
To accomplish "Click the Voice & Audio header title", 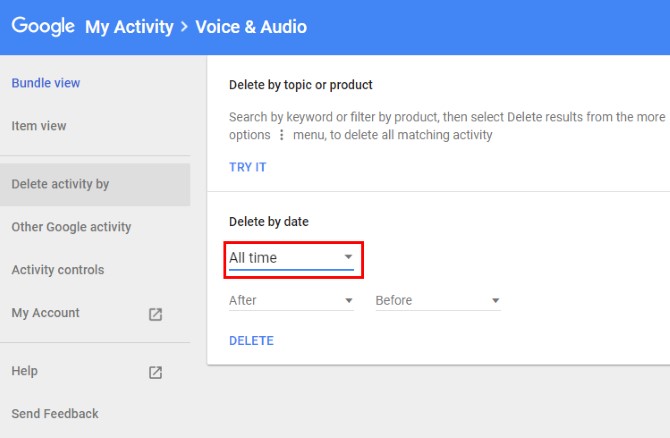I will (251, 27).
